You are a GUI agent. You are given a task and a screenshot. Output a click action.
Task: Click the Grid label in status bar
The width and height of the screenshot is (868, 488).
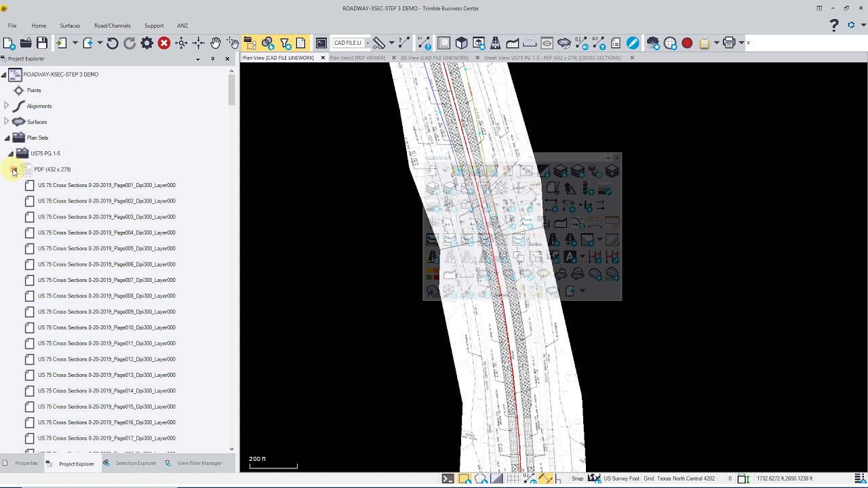pyautogui.click(x=648, y=479)
